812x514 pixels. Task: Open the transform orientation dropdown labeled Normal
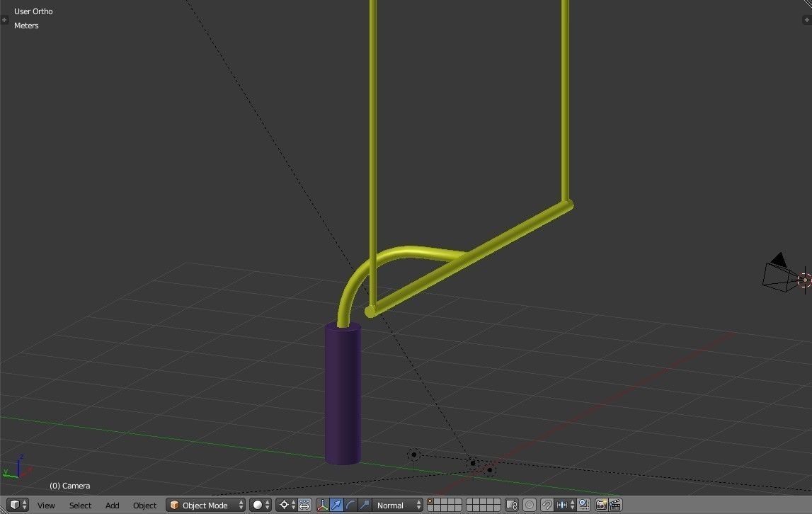(396, 505)
